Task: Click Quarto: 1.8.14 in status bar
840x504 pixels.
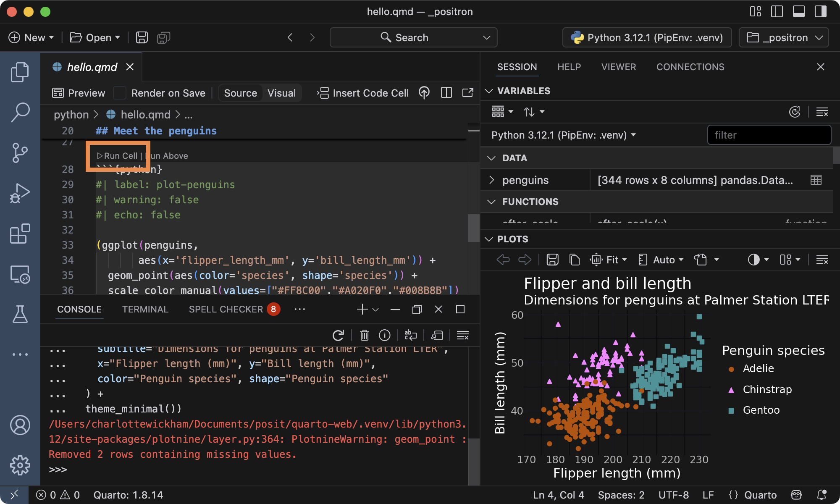Action: coord(128,495)
